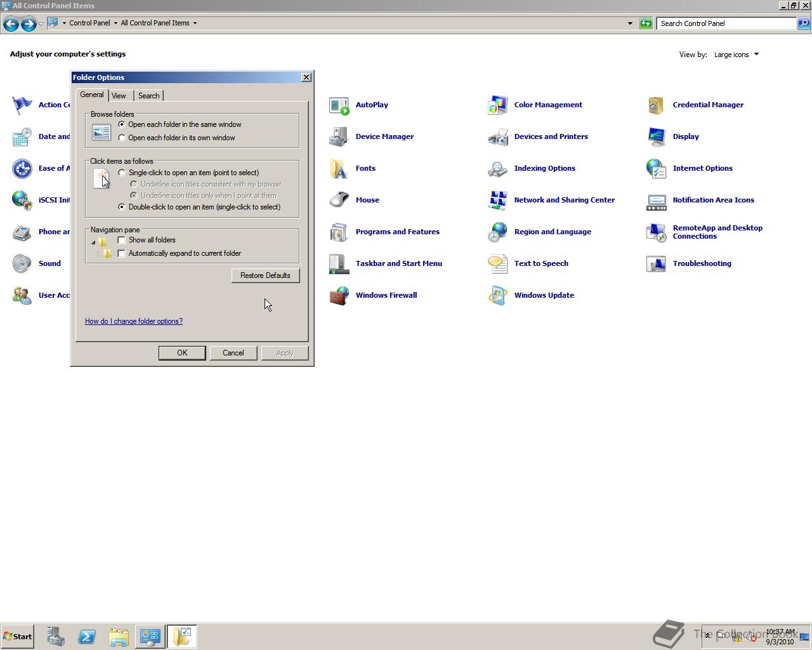Open the address bar history dropdown

coord(630,23)
